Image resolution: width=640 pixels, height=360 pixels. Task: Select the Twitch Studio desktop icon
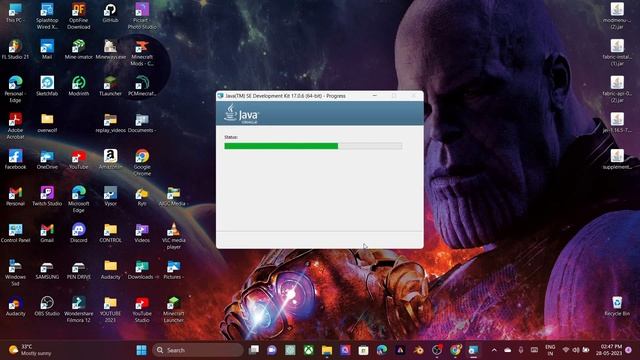(x=47, y=196)
